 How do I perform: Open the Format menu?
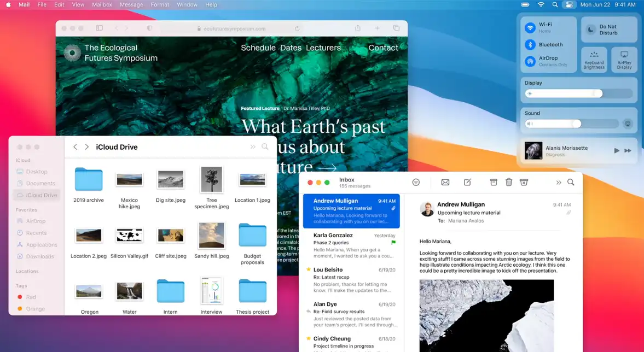click(160, 4)
